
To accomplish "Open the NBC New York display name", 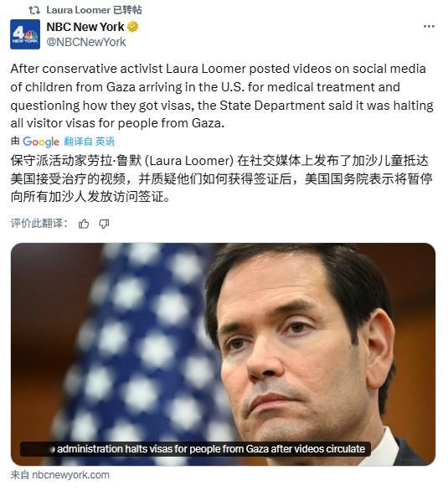I will coord(85,27).
